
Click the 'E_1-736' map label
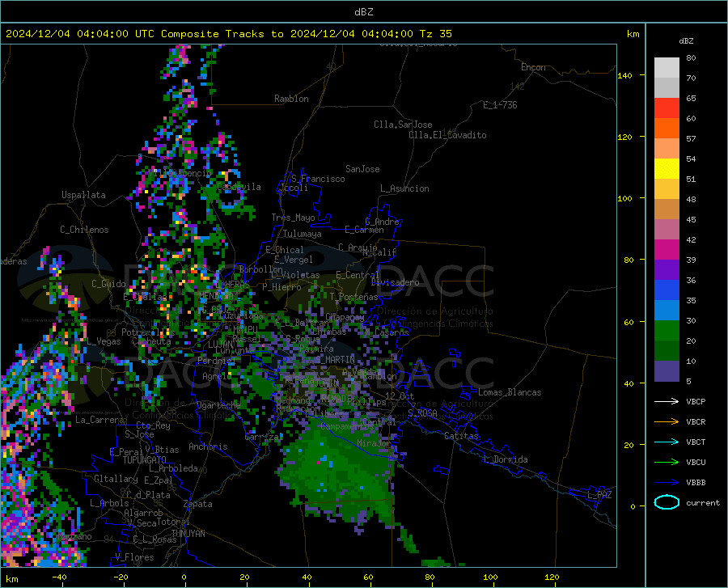pos(500,105)
